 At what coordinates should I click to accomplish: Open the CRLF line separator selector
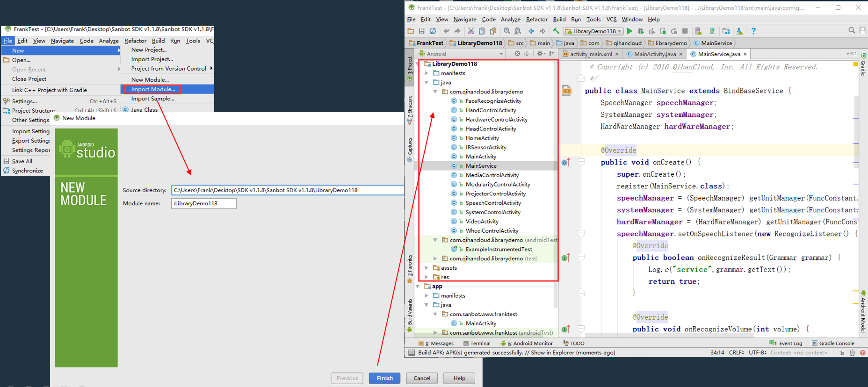(x=736, y=353)
